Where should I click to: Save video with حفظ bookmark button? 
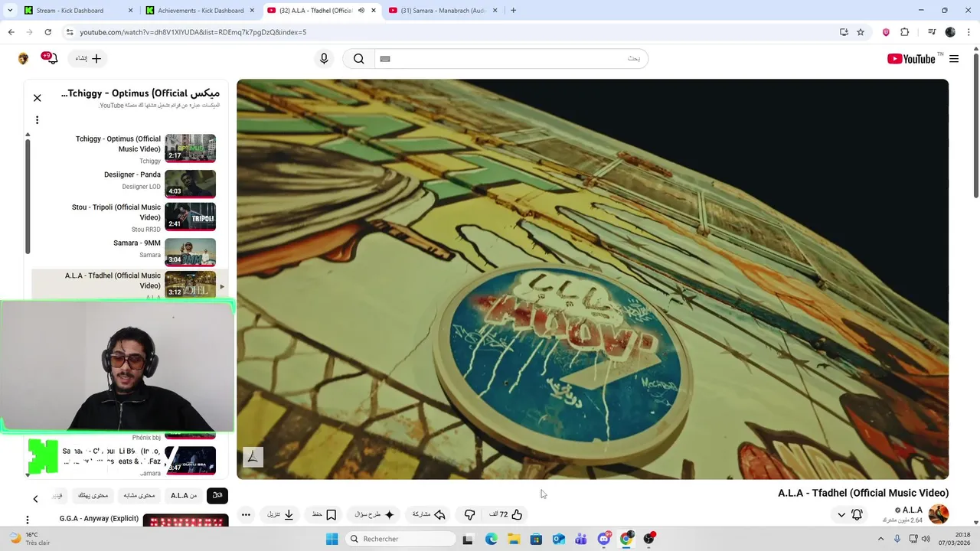pyautogui.click(x=324, y=515)
